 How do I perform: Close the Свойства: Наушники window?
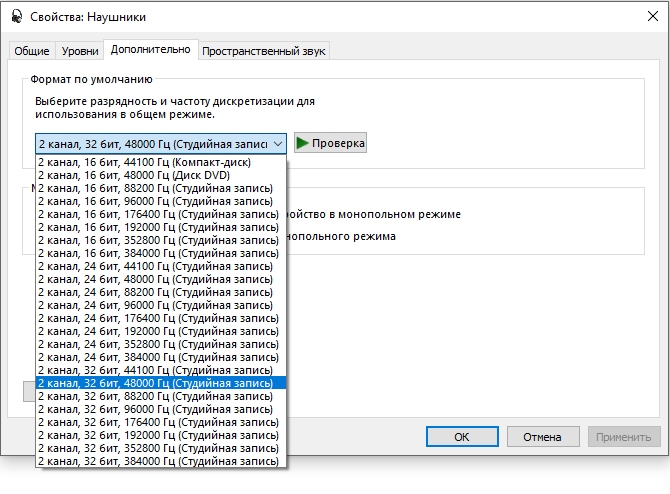pos(646,17)
